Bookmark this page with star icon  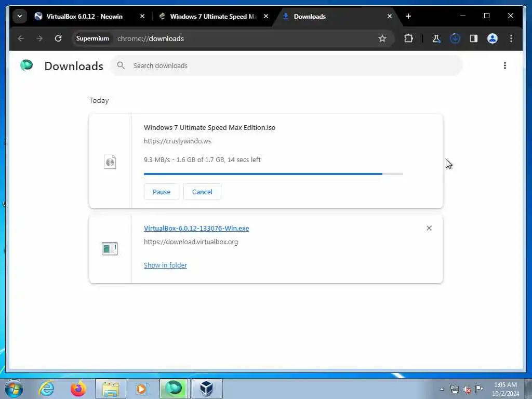(x=382, y=38)
